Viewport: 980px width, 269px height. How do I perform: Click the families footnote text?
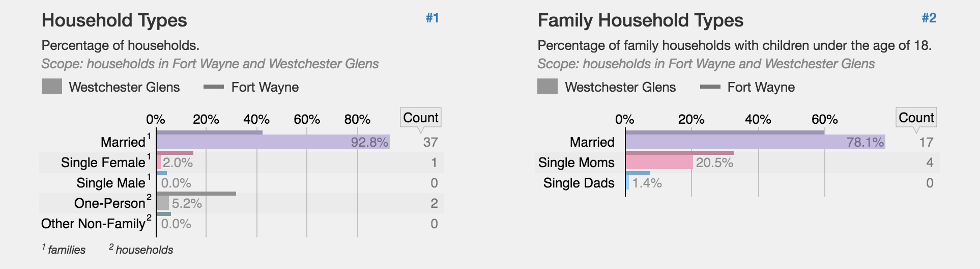point(67,250)
